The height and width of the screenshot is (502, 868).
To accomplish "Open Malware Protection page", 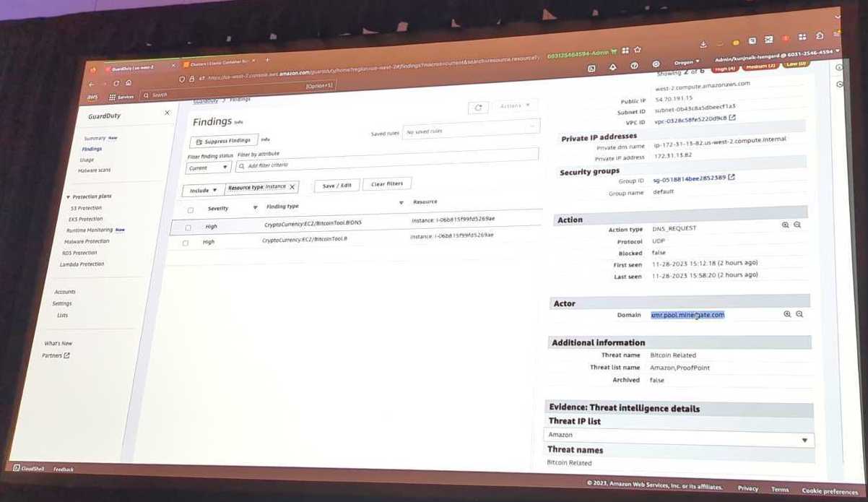I will coord(87,241).
